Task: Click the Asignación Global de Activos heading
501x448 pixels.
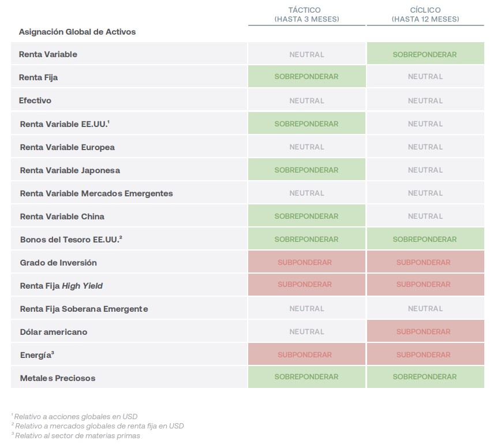Action: pos(77,32)
